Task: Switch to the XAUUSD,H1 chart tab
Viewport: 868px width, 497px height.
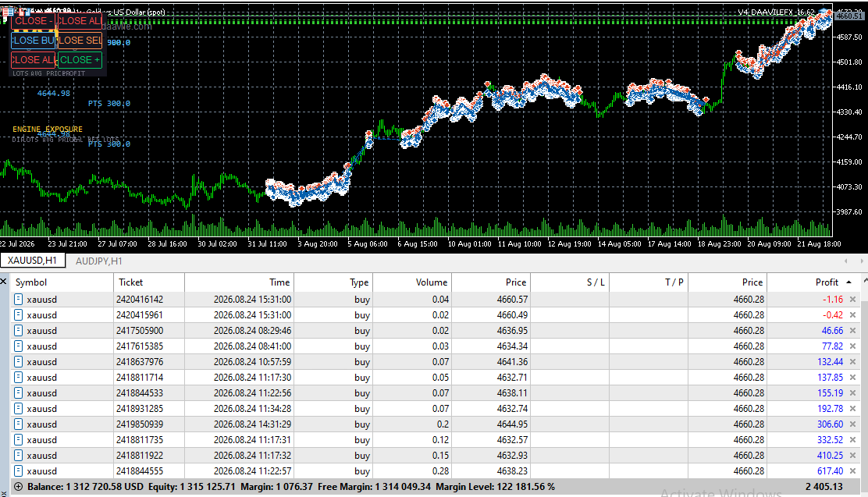Action: [x=32, y=261]
